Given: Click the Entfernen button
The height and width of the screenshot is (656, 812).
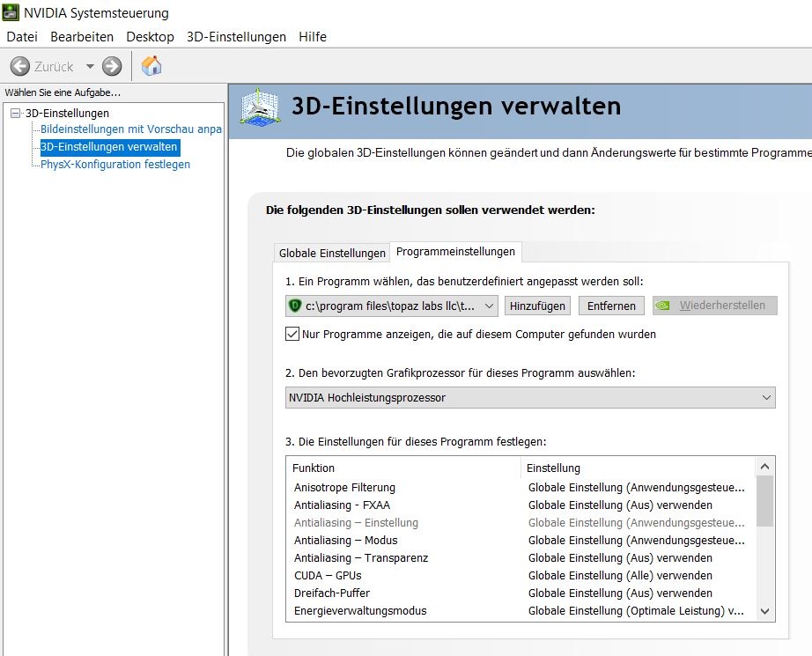Looking at the screenshot, I should tap(611, 306).
